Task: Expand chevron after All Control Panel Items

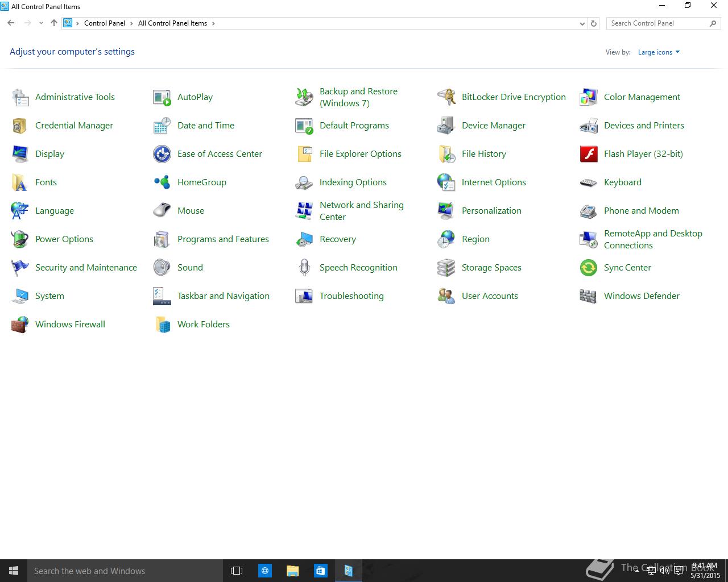Action: (x=213, y=23)
